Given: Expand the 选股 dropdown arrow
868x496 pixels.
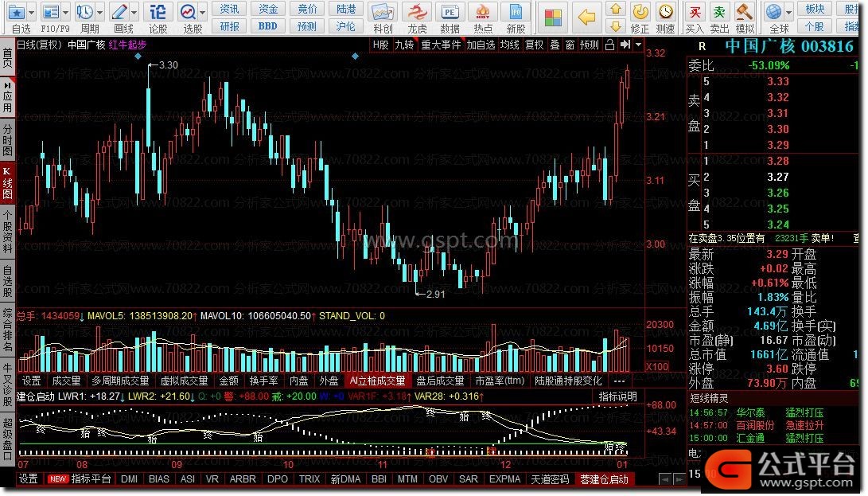Looking at the screenshot, I should coord(203,12).
